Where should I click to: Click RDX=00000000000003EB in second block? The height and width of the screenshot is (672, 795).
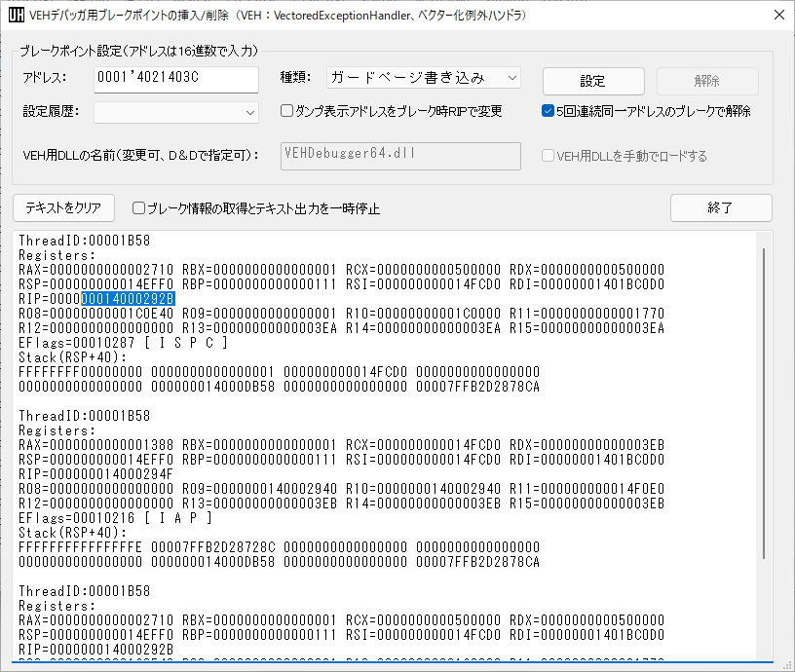[x=587, y=445]
